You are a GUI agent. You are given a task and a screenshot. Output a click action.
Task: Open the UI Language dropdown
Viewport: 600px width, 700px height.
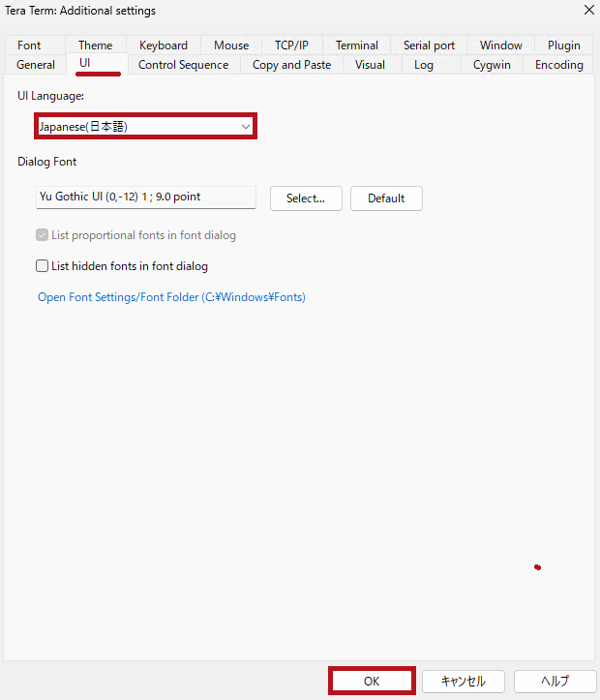(x=145, y=127)
